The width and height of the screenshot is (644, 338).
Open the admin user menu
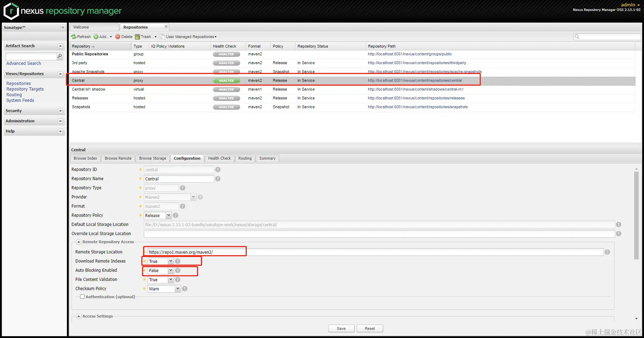tap(630, 5)
